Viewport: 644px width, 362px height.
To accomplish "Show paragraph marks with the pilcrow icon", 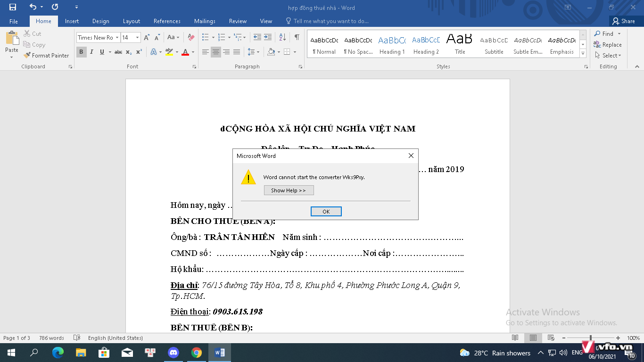I will point(297,37).
